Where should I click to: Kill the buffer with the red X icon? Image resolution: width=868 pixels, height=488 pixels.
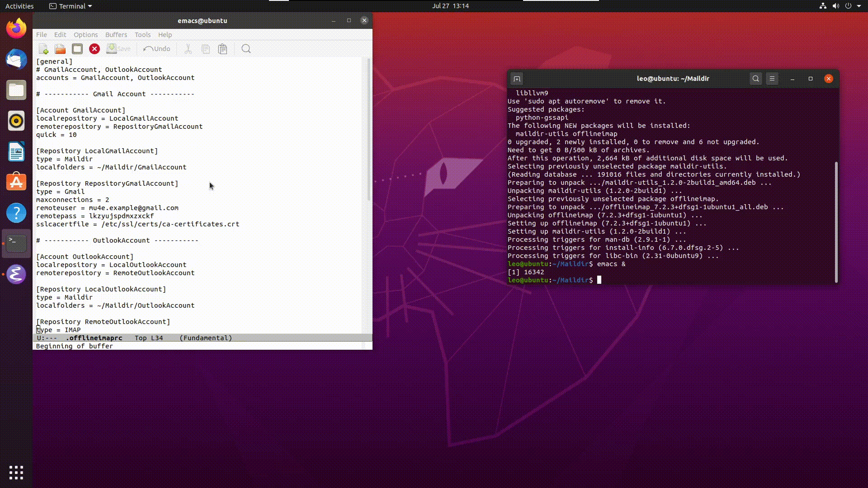(x=94, y=49)
